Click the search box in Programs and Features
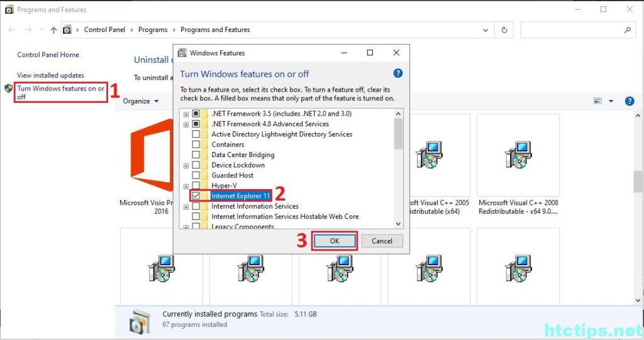The width and height of the screenshot is (644, 340). [571, 30]
